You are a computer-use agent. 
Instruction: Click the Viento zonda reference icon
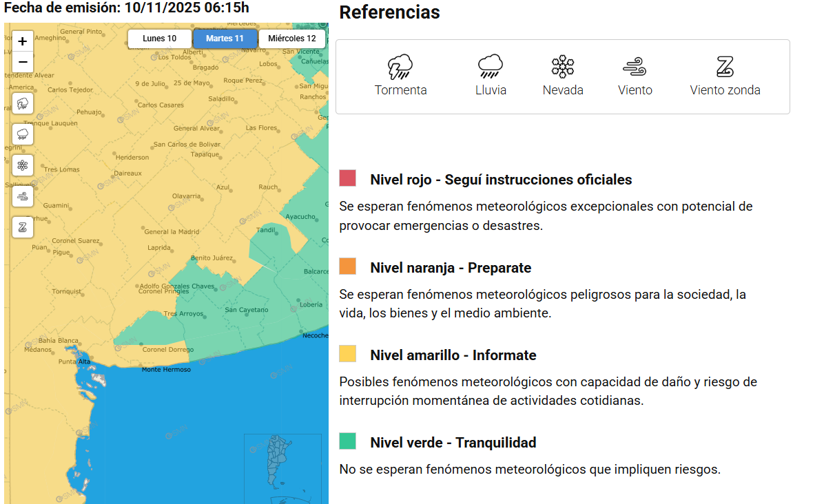pos(725,67)
